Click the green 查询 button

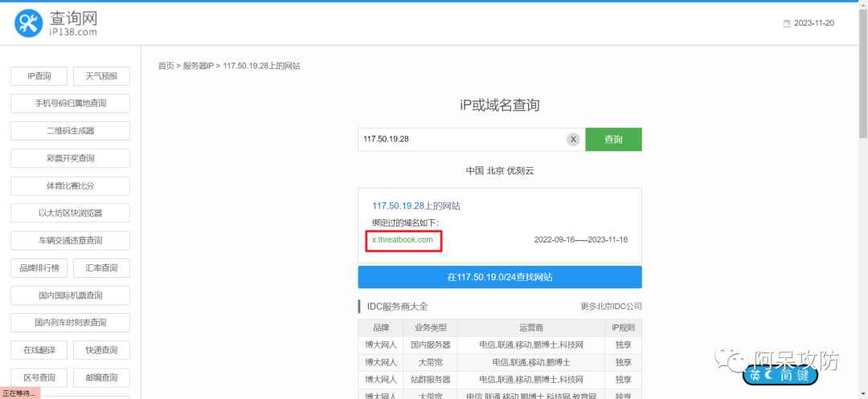pyautogui.click(x=613, y=139)
